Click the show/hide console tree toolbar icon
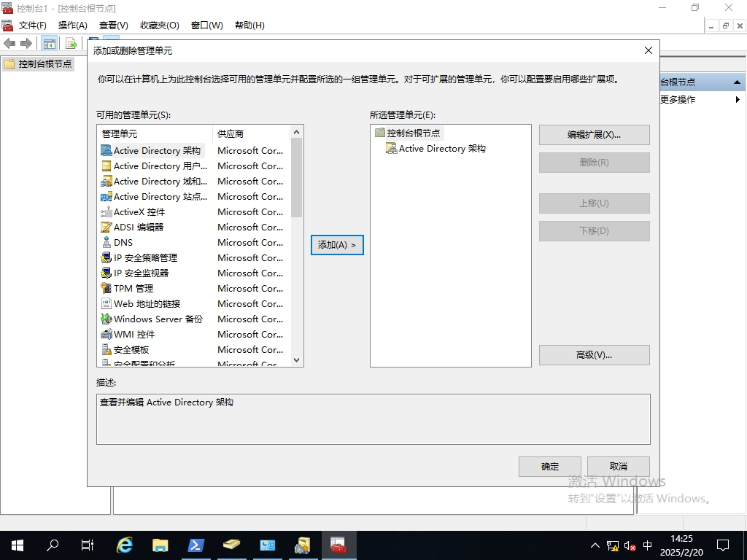The width and height of the screenshot is (747, 560). click(x=49, y=44)
